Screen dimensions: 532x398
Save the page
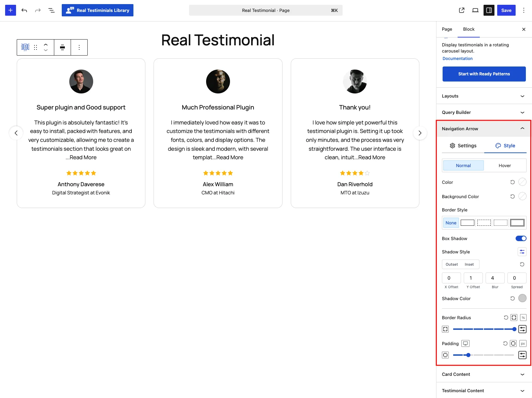506,10
